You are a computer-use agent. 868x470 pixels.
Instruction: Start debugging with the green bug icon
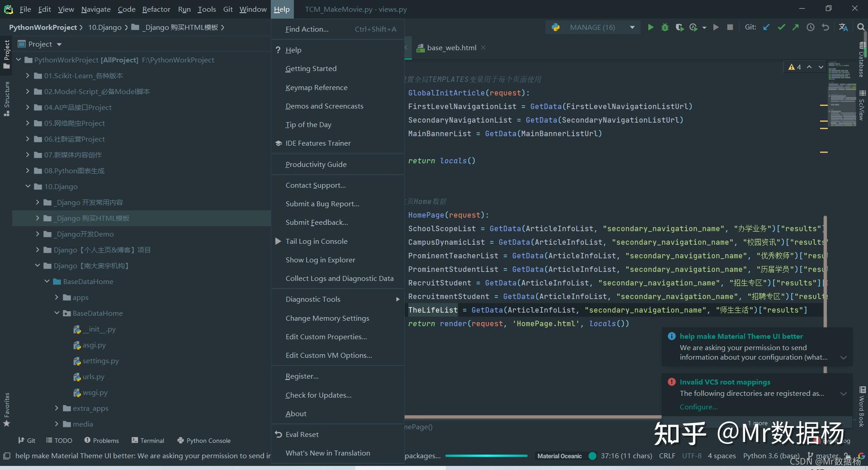coord(665,28)
